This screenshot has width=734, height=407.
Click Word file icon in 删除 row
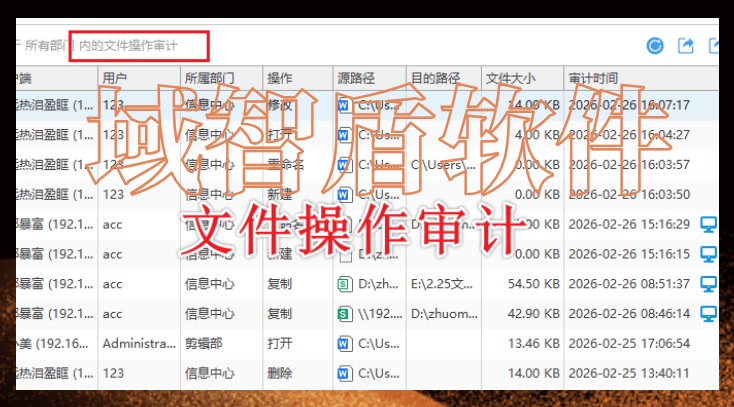pos(345,373)
